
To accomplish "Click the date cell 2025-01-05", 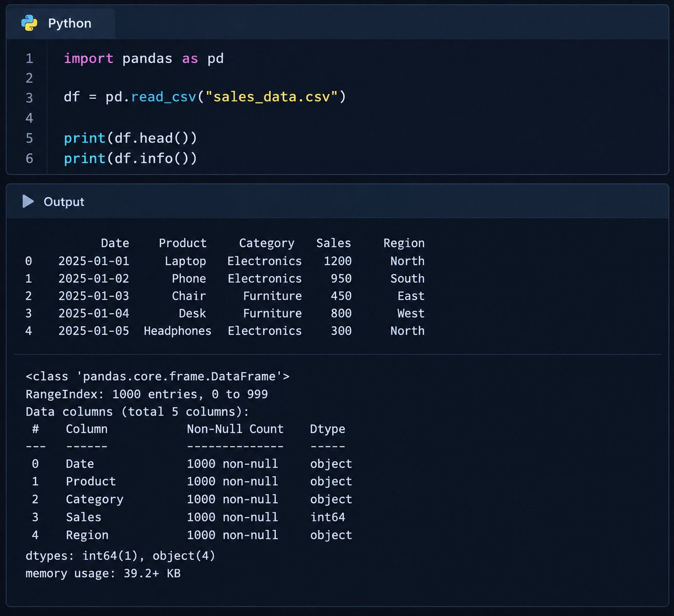I will pyautogui.click(x=94, y=331).
